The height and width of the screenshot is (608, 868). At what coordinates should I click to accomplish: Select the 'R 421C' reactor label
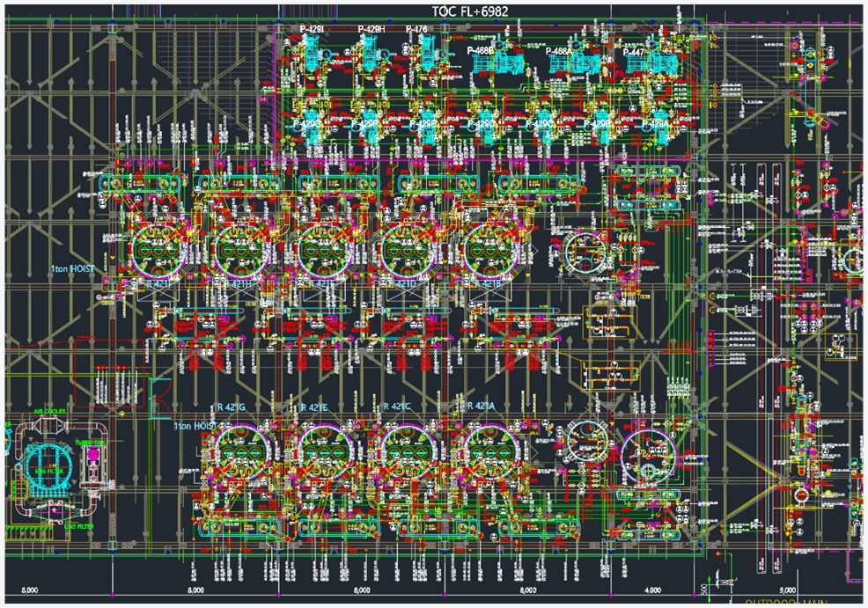pos(397,407)
